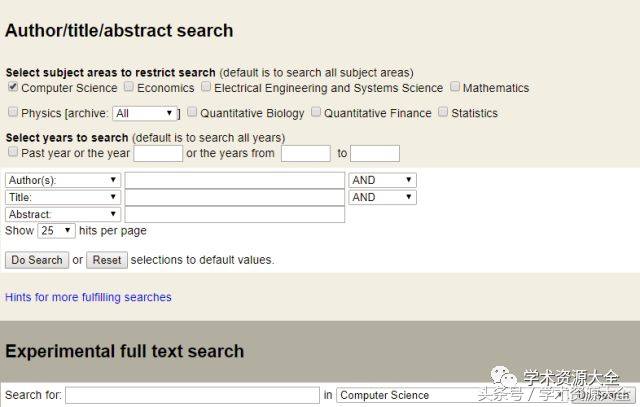
Task: Click the Author(s) search text field
Action: tap(234, 180)
